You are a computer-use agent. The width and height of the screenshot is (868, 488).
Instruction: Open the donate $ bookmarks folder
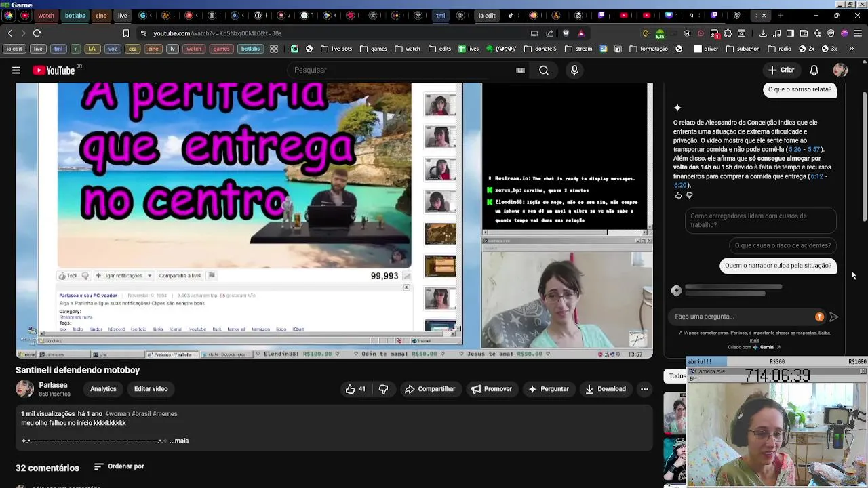[x=540, y=49]
